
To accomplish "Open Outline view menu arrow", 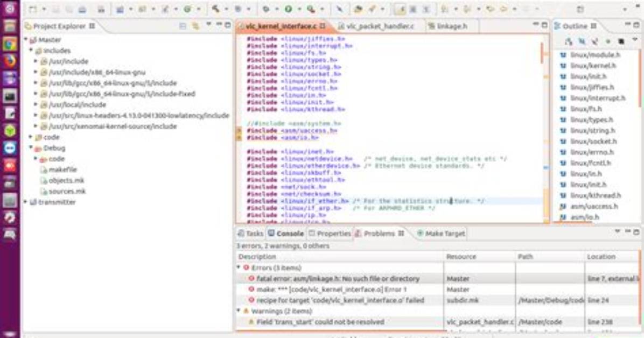I will pos(635,40).
